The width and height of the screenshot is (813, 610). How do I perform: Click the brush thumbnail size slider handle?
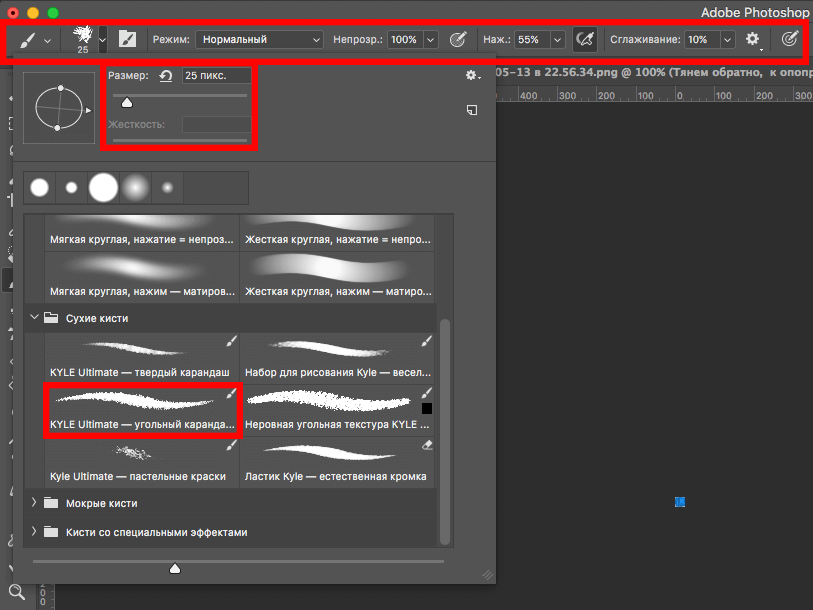click(175, 569)
